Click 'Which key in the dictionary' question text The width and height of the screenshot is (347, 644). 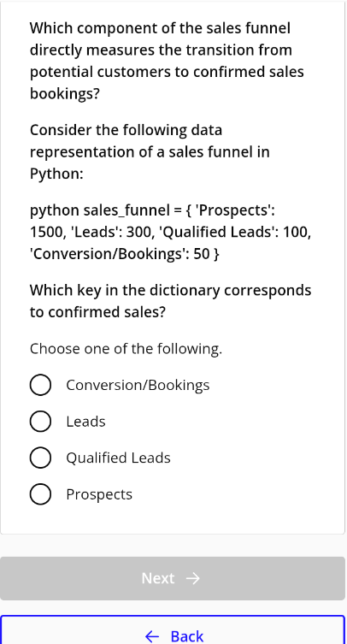pos(170,301)
